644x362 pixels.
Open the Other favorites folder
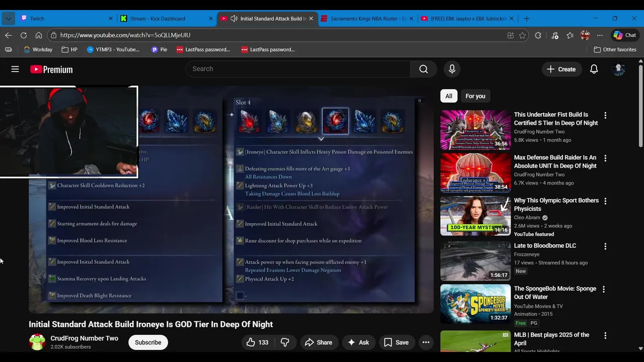click(615, 49)
